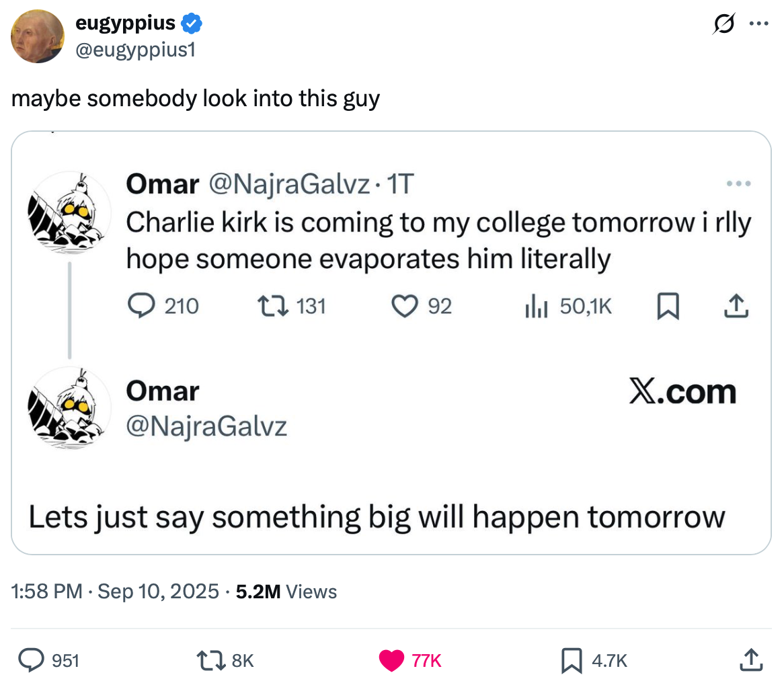Open the three-dot more menu for the post

758,24
